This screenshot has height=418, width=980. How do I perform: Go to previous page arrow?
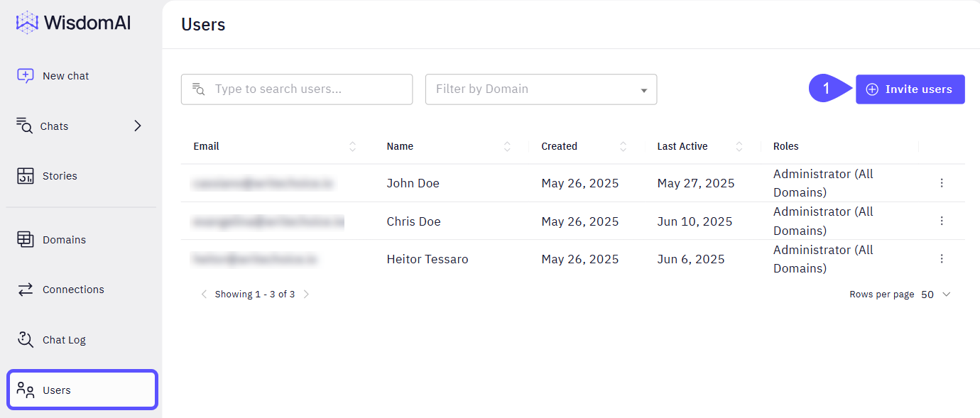[x=204, y=294]
